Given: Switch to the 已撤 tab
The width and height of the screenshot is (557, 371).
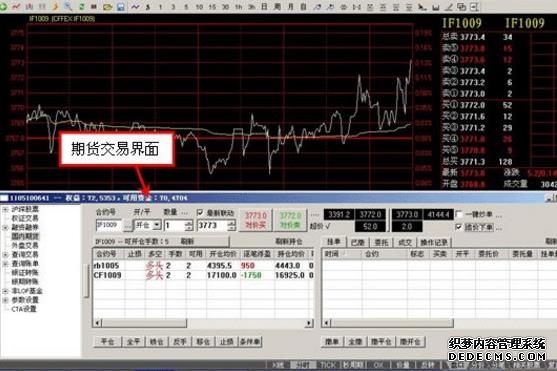Looking at the screenshot, I should tap(358, 242).
